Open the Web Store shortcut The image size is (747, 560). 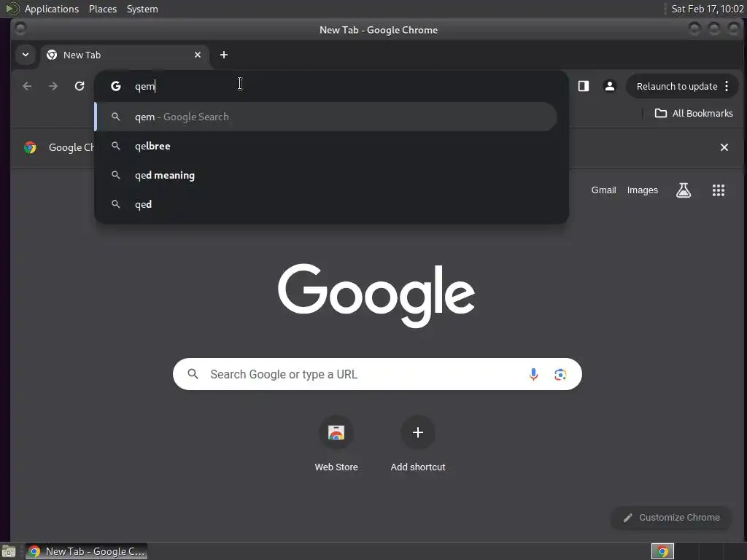pyautogui.click(x=336, y=444)
